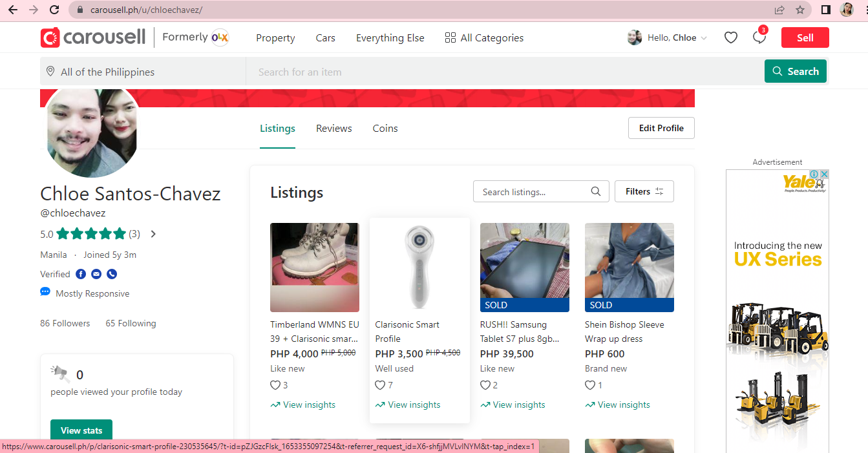This screenshot has width=868, height=453.
Task: Click the red Sell button
Action: coord(805,37)
